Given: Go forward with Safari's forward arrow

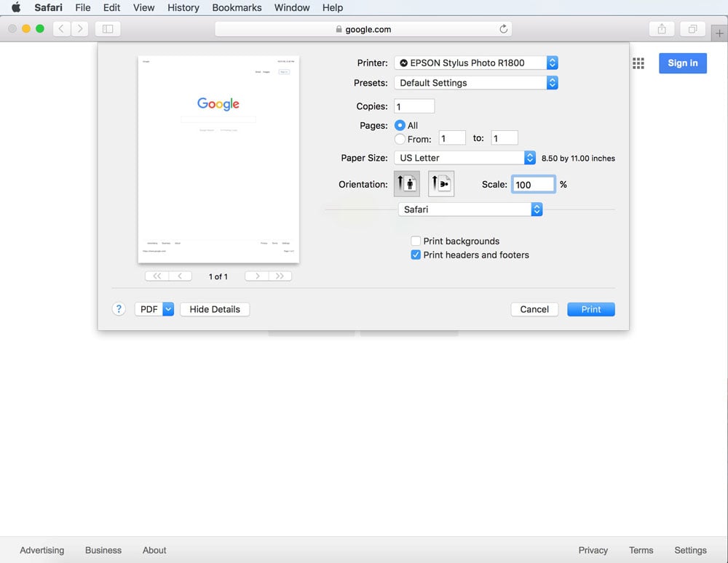Looking at the screenshot, I should pos(80,29).
